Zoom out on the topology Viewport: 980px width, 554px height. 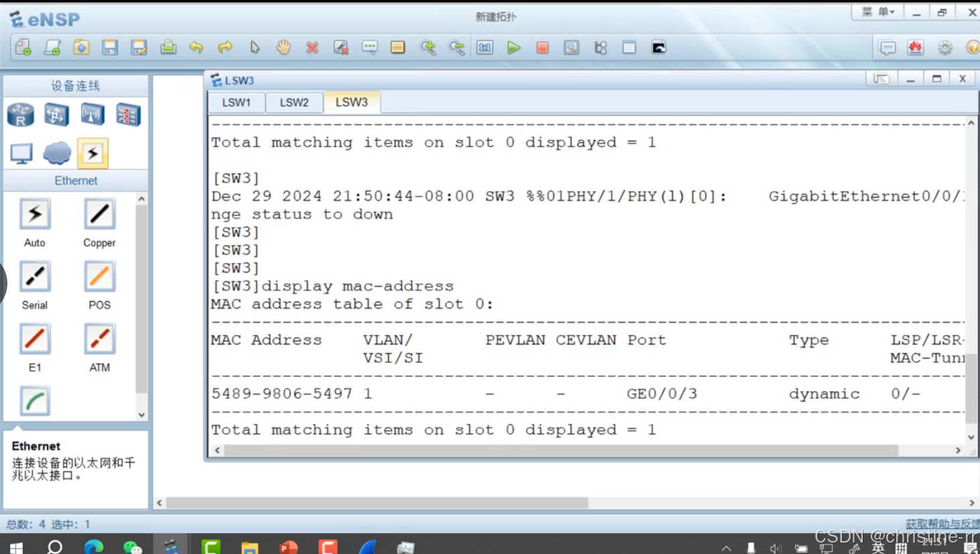[x=456, y=48]
